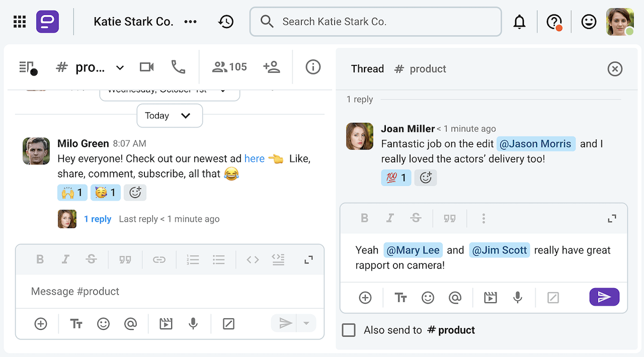This screenshot has width=644, height=357.
Task: Apply blockquote formatting in the message composer
Action: [126, 259]
